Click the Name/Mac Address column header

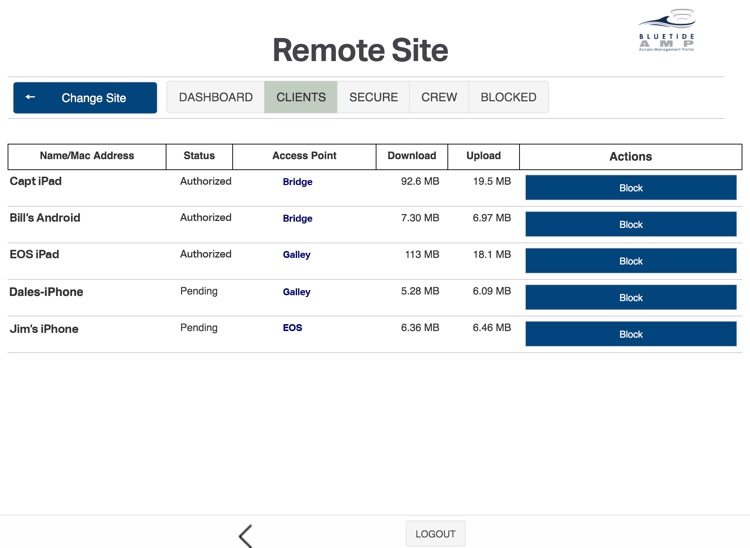pyautogui.click(x=87, y=156)
